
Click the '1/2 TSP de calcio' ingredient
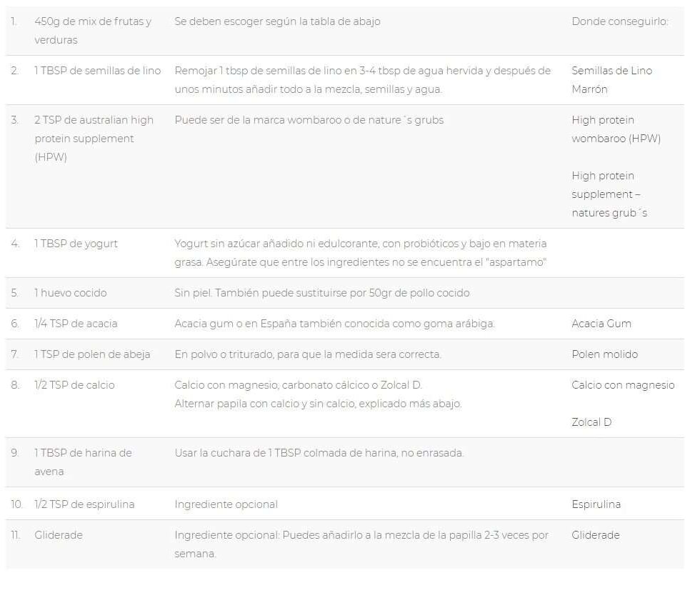pos(74,385)
